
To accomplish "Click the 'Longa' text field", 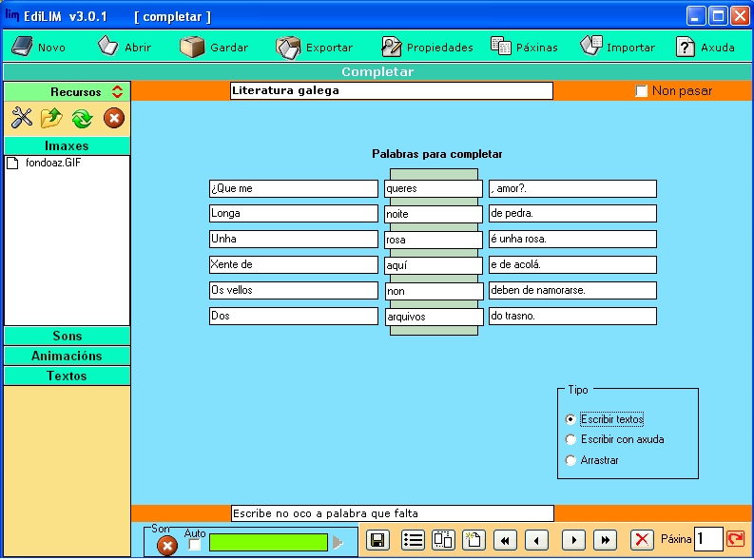I will pos(294,213).
